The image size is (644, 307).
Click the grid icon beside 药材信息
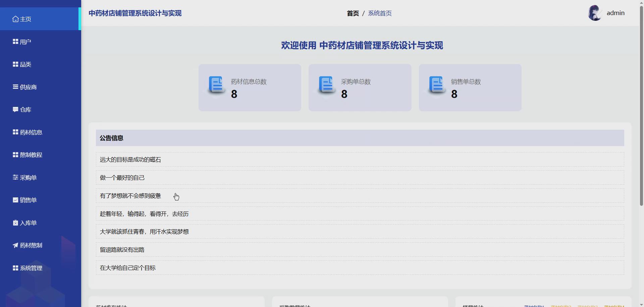[15, 132]
